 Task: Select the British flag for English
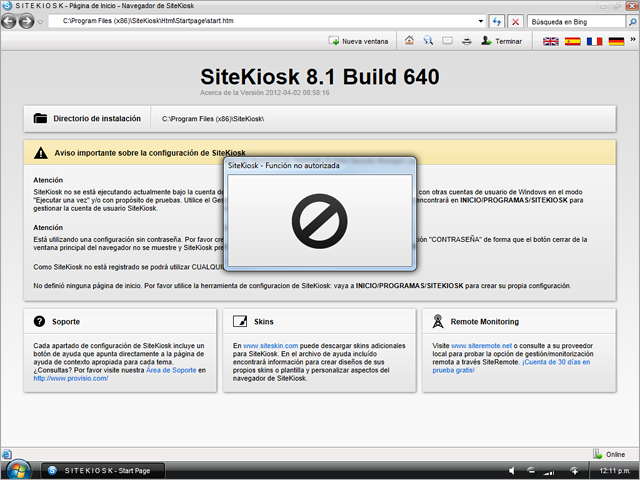pos(551,42)
